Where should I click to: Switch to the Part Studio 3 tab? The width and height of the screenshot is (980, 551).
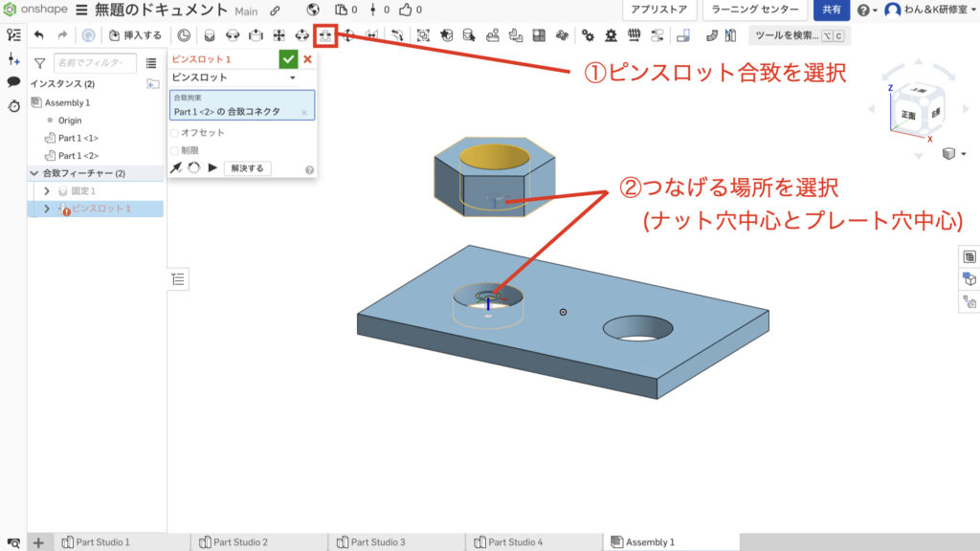click(370, 542)
